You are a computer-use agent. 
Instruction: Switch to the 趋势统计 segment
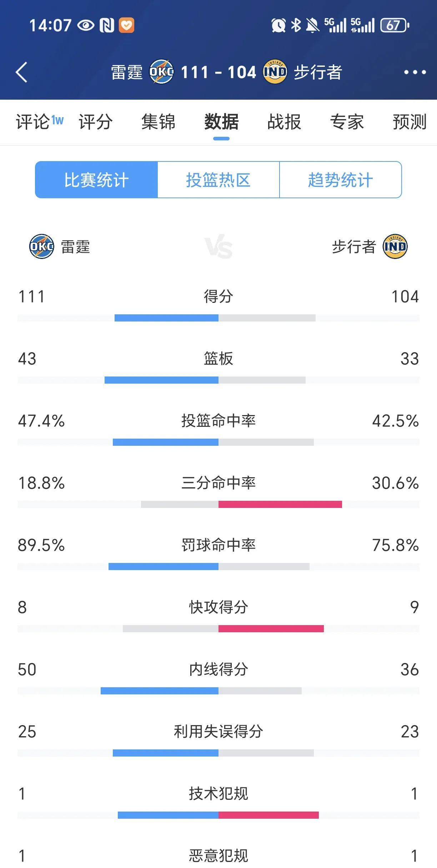tap(341, 180)
